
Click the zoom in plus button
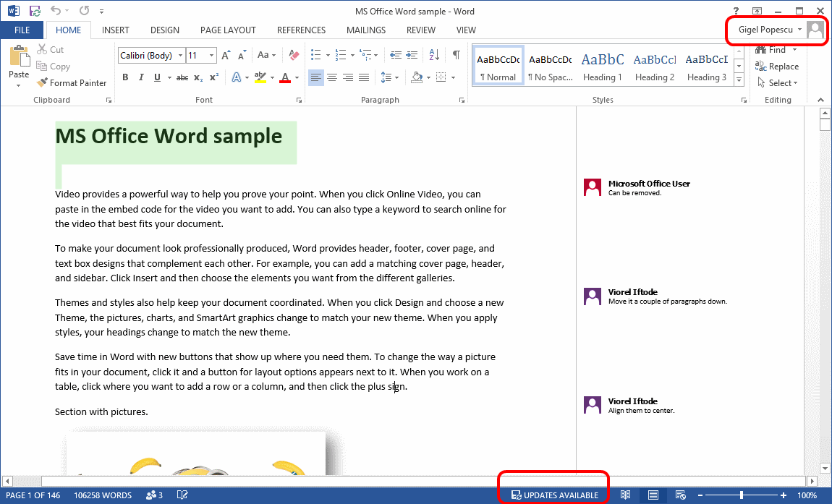[784, 495]
